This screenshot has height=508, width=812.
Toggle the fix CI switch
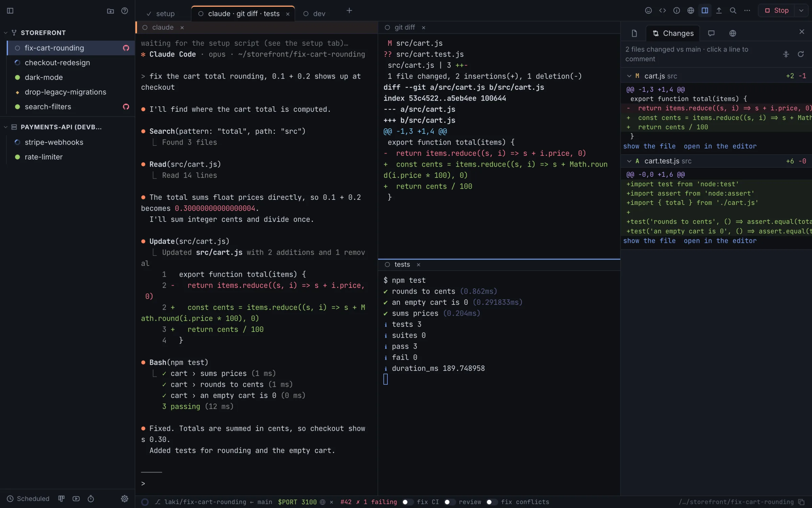point(408,502)
